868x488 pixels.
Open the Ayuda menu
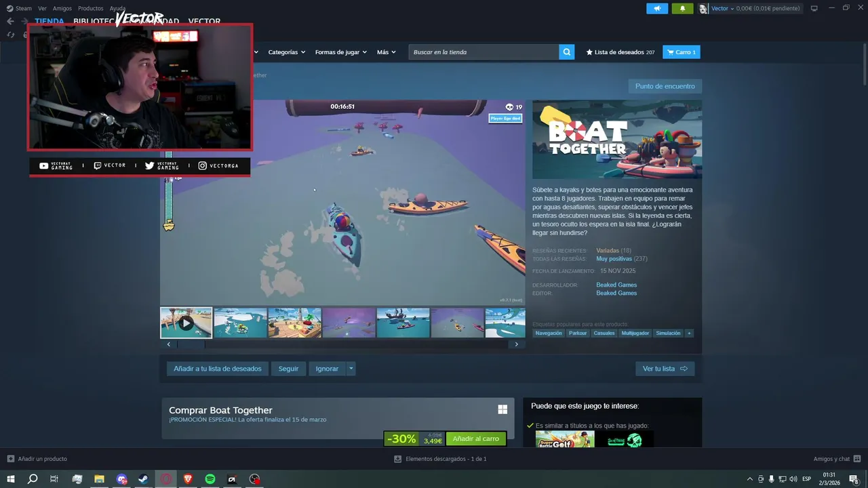(117, 8)
